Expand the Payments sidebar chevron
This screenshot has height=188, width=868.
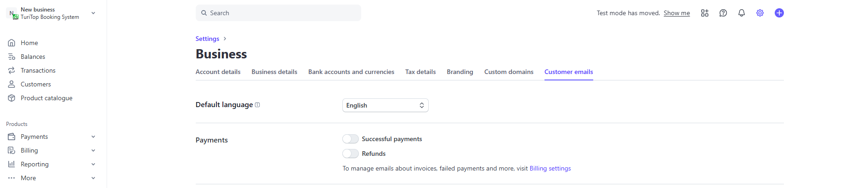tap(93, 137)
